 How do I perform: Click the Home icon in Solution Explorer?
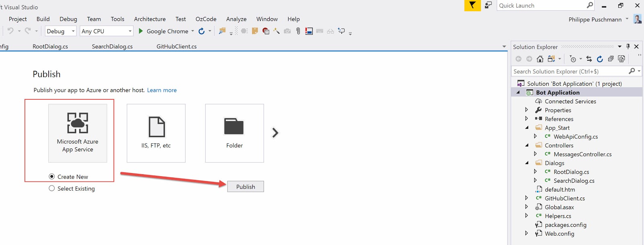click(x=540, y=59)
